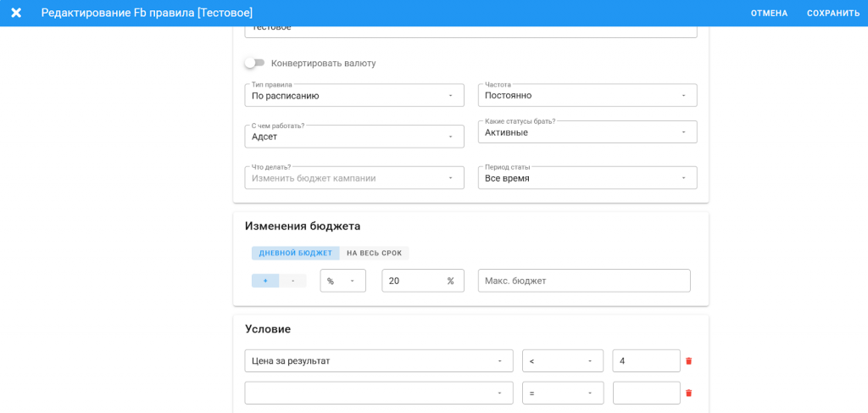The width and height of the screenshot is (868, 413).
Task: Delete the empty second condition row
Action: [x=688, y=393]
